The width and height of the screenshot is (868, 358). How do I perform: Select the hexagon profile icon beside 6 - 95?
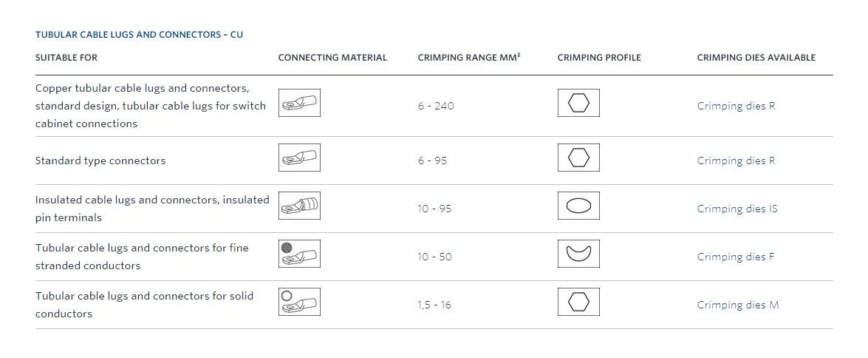pyautogui.click(x=578, y=158)
